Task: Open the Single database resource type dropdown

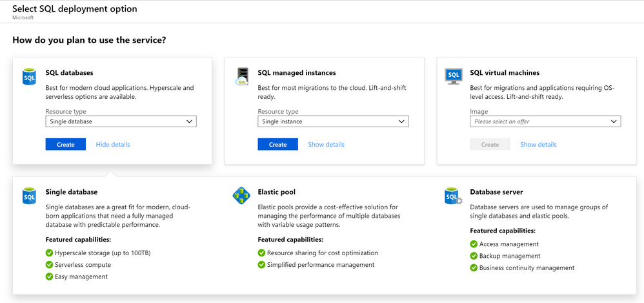Action: pos(121,121)
